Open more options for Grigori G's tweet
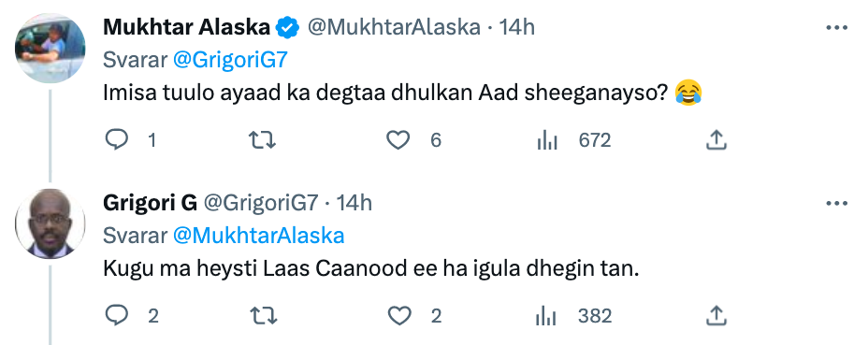868x345 pixels. tap(836, 204)
